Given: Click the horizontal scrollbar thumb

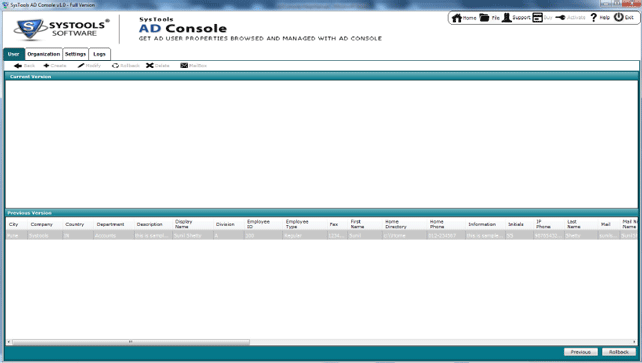Looking at the screenshot, I should pos(131,342).
